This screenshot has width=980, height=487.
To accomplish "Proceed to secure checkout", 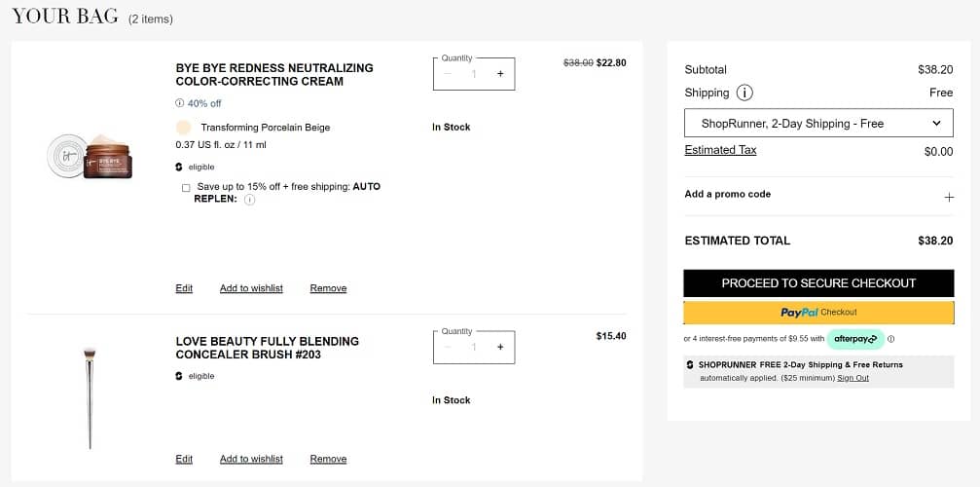I will [818, 282].
